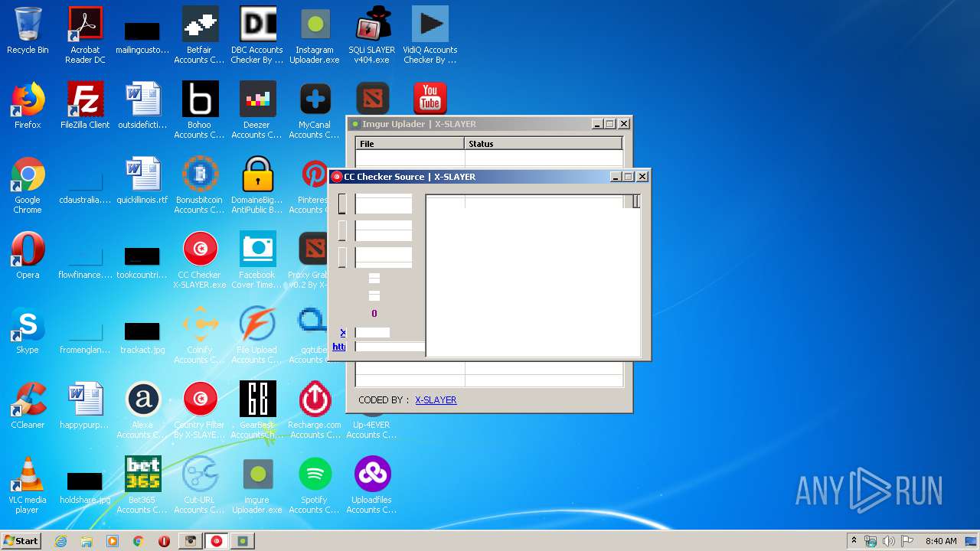Open CCleaner desktop shortcut
Screen dimensions: 980x551
28,406
